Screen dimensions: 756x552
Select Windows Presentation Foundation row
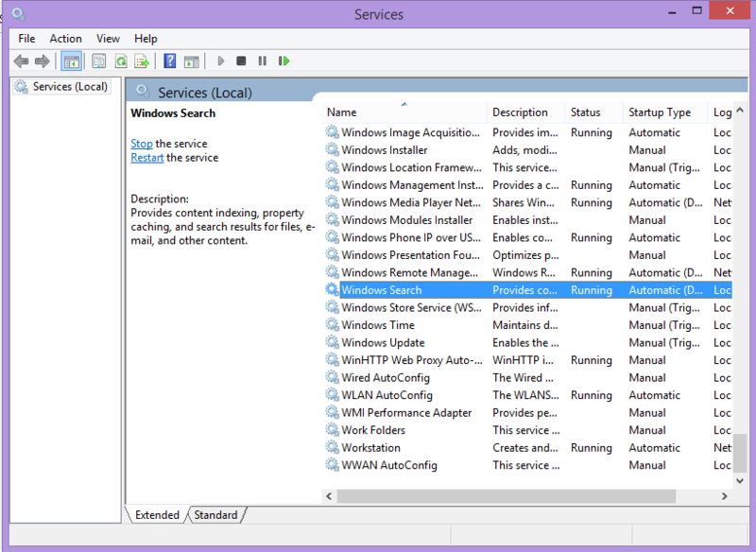click(x=528, y=254)
